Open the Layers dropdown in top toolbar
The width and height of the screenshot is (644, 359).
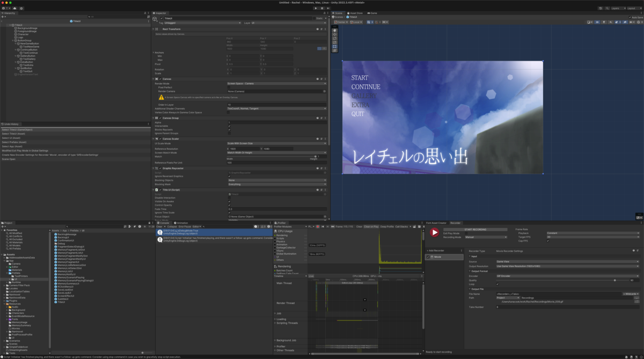618,8
